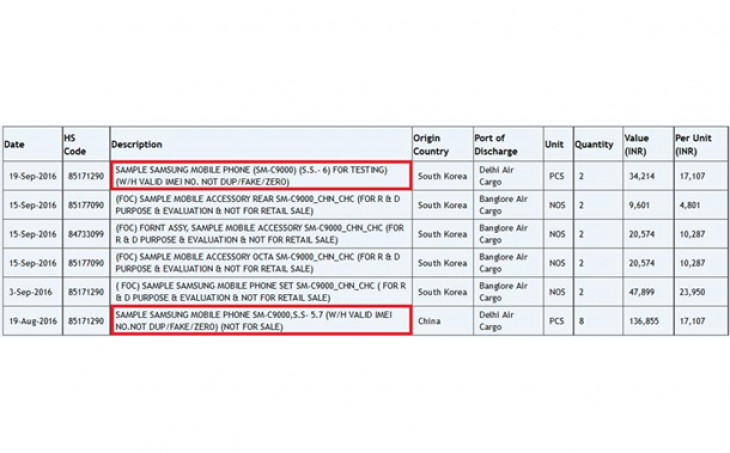Click description mentioning S.S.- 5.7

click(x=261, y=321)
